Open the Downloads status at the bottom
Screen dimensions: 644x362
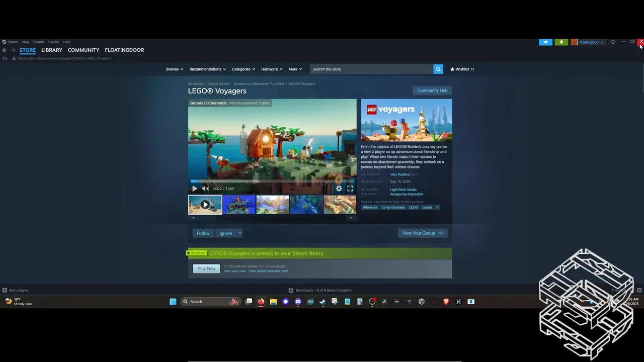(x=320, y=290)
